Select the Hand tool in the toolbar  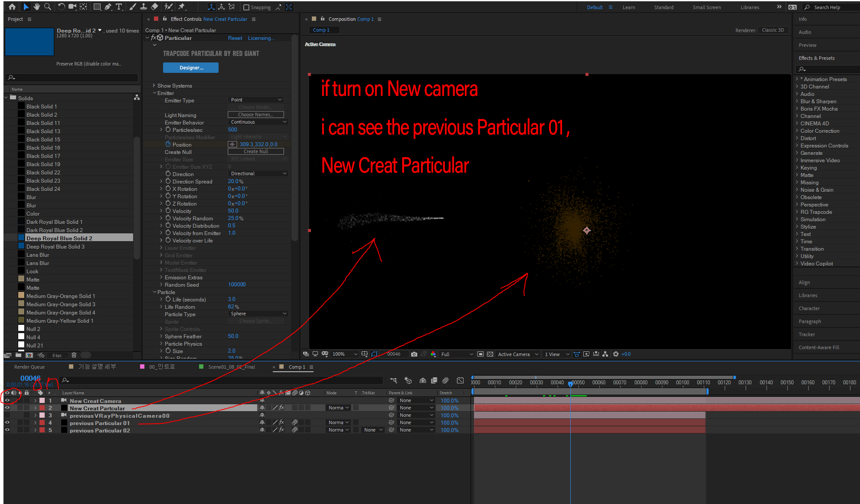click(x=37, y=7)
